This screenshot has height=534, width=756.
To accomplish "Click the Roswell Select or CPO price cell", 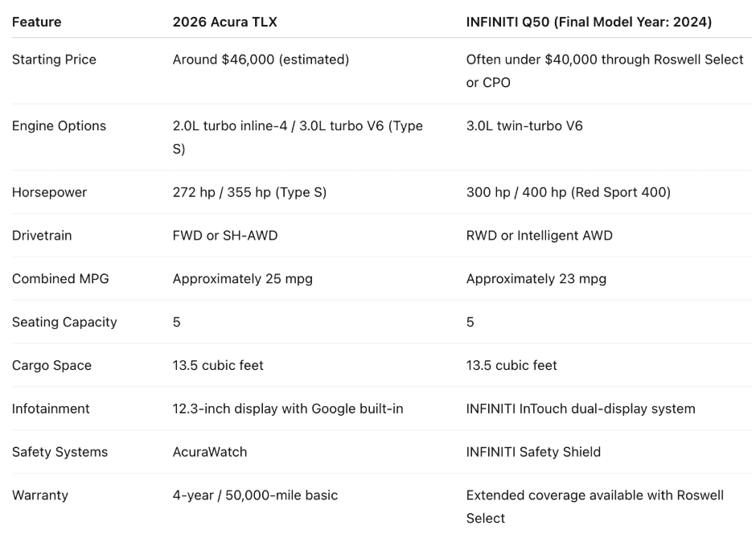I will [x=605, y=71].
